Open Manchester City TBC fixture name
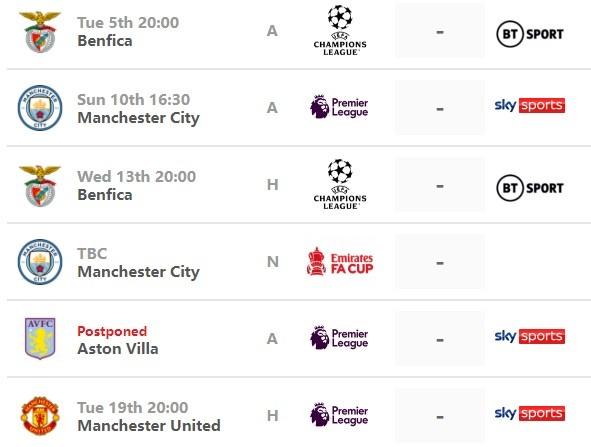 pos(138,272)
